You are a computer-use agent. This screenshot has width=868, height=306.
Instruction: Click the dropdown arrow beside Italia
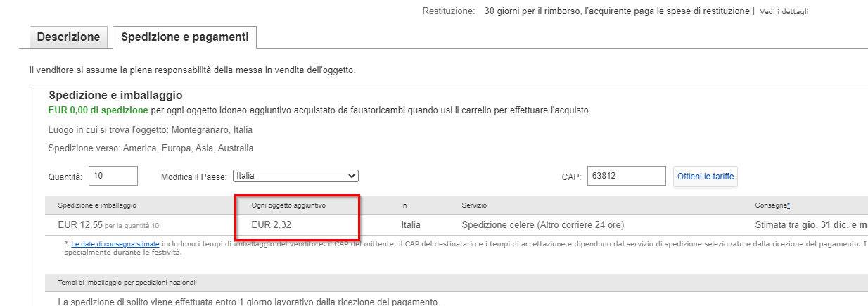(352, 176)
